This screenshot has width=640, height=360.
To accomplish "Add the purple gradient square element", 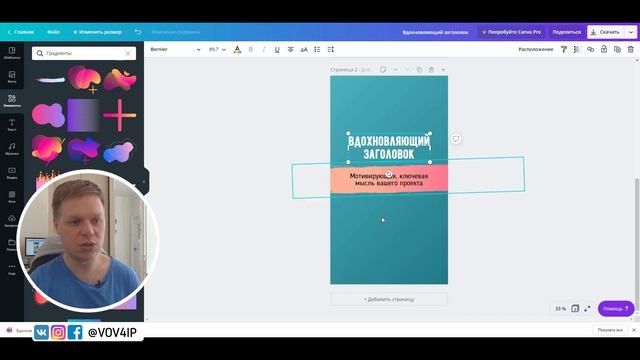I will [x=84, y=115].
